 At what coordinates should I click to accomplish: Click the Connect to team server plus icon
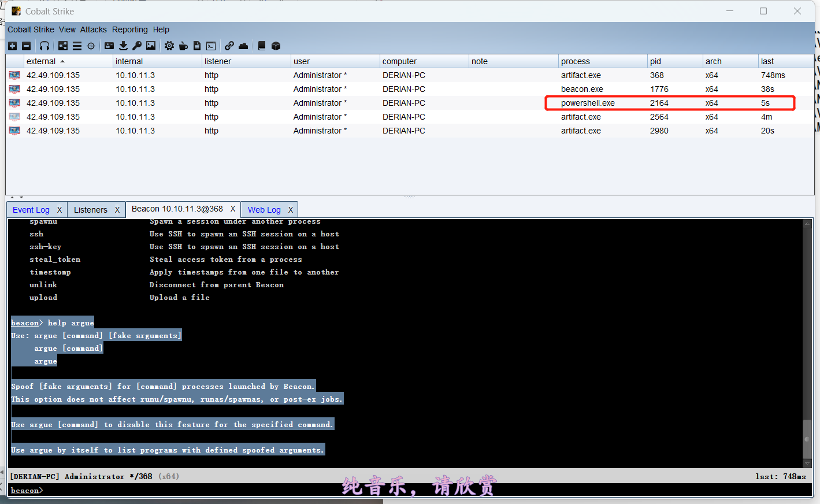13,46
